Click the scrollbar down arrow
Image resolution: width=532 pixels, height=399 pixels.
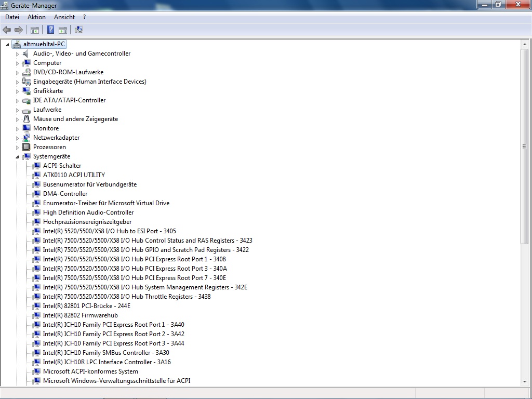point(525,381)
